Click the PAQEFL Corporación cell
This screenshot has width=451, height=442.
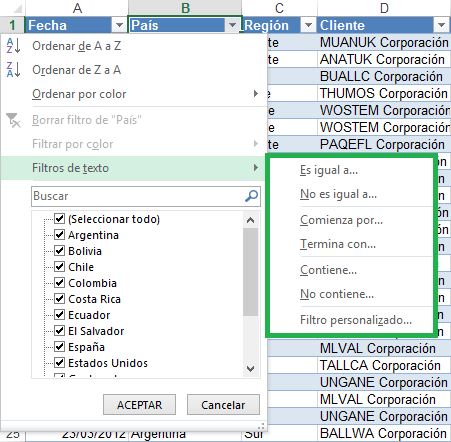pyautogui.click(x=384, y=144)
